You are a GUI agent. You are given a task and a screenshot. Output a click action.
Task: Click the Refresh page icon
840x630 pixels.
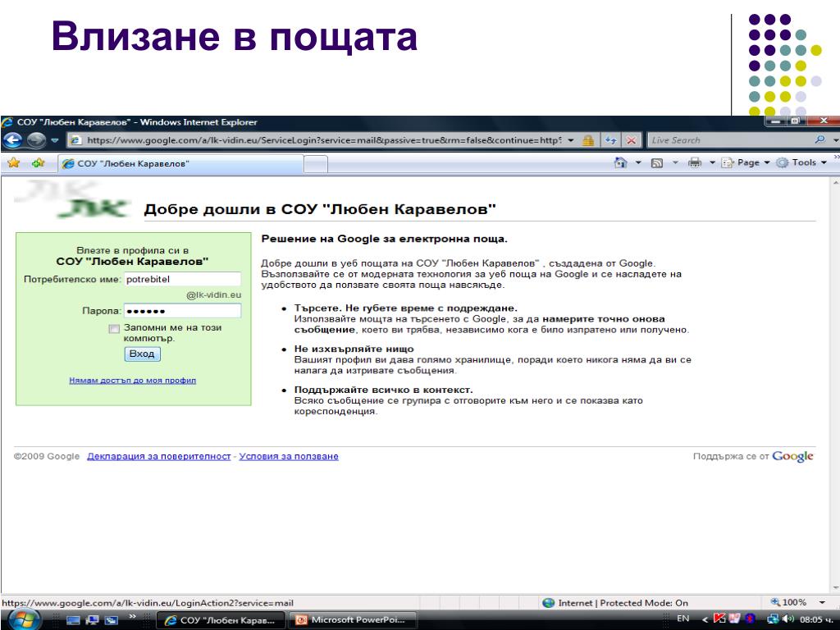(x=610, y=140)
